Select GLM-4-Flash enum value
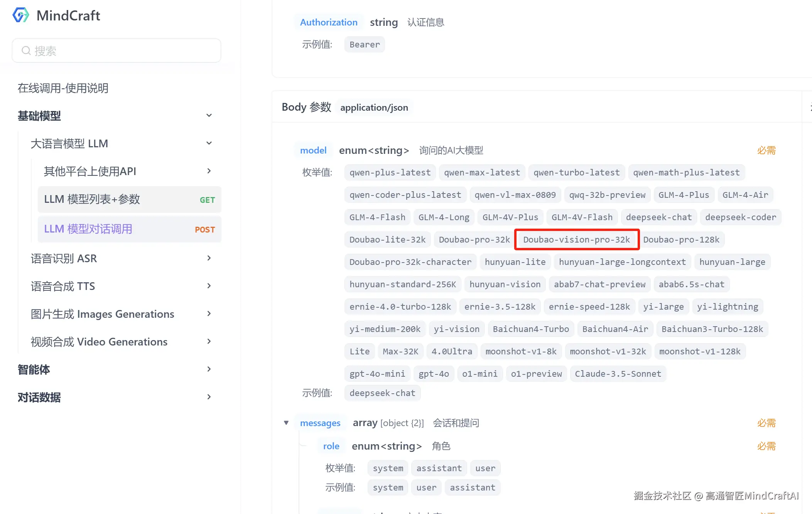This screenshot has width=812, height=514. [x=377, y=217]
